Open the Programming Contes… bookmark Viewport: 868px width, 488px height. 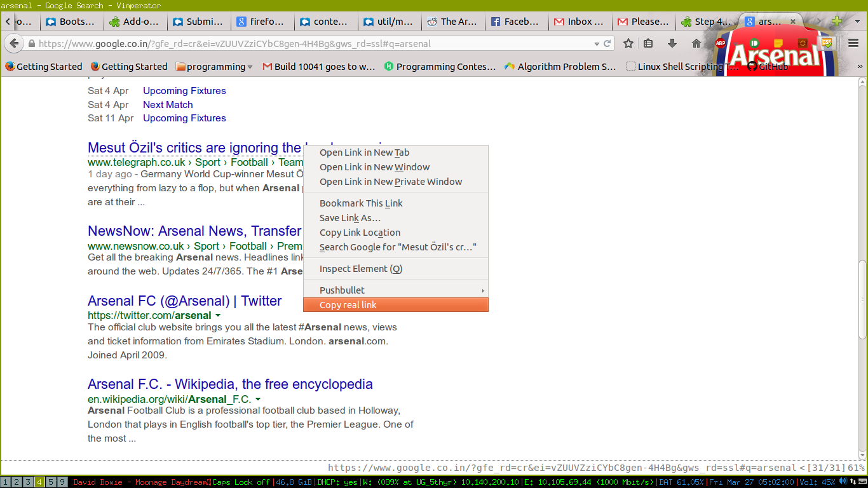pyautogui.click(x=440, y=66)
